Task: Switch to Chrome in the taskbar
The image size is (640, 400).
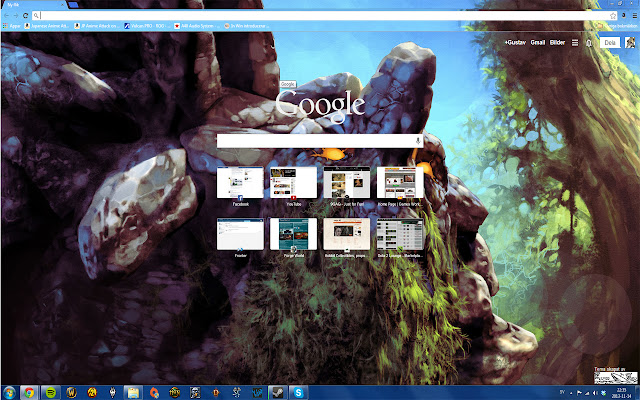Action: (29, 393)
